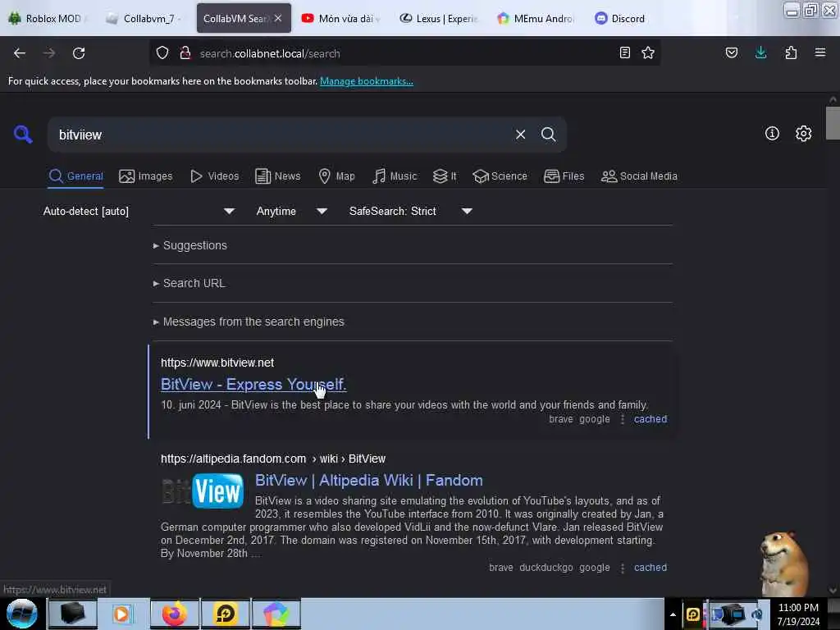Viewport: 840px width, 630px height.
Task: Switch to the Map category
Action: [336, 176]
